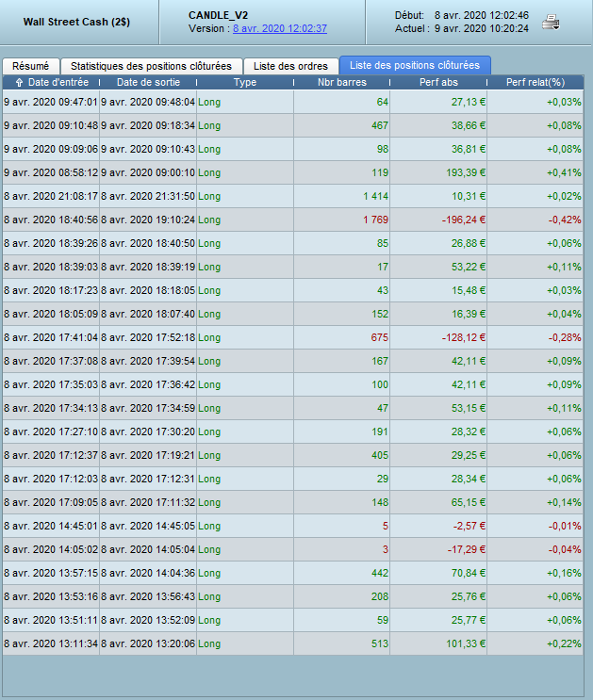Sort by Perf abs column header

pos(438,82)
